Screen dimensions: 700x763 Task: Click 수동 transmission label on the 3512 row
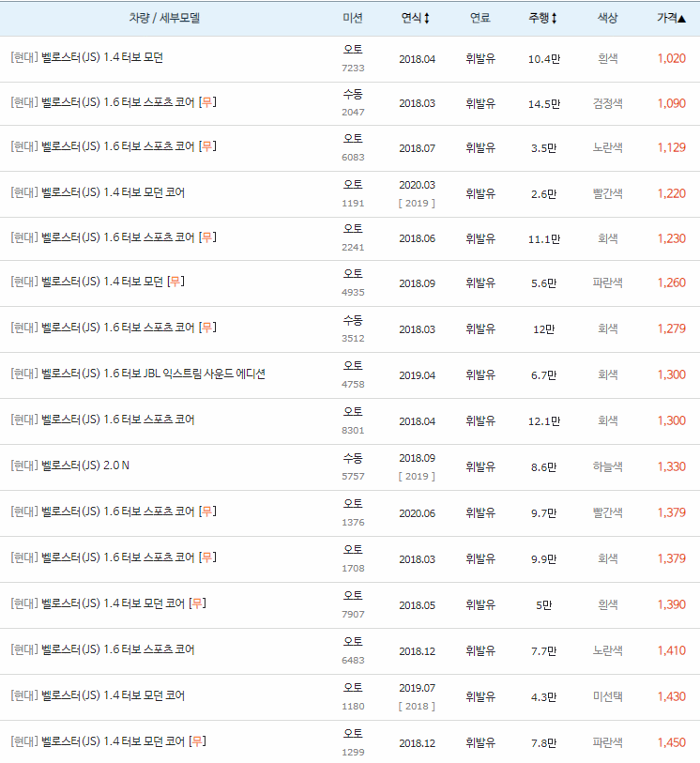(x=352, y=320)
